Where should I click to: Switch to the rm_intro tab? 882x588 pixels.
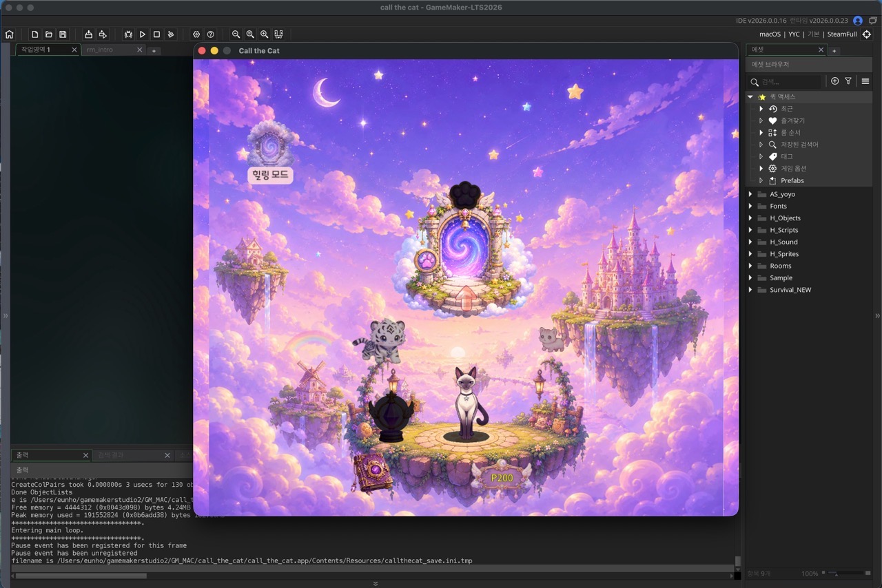click(113, 50)
